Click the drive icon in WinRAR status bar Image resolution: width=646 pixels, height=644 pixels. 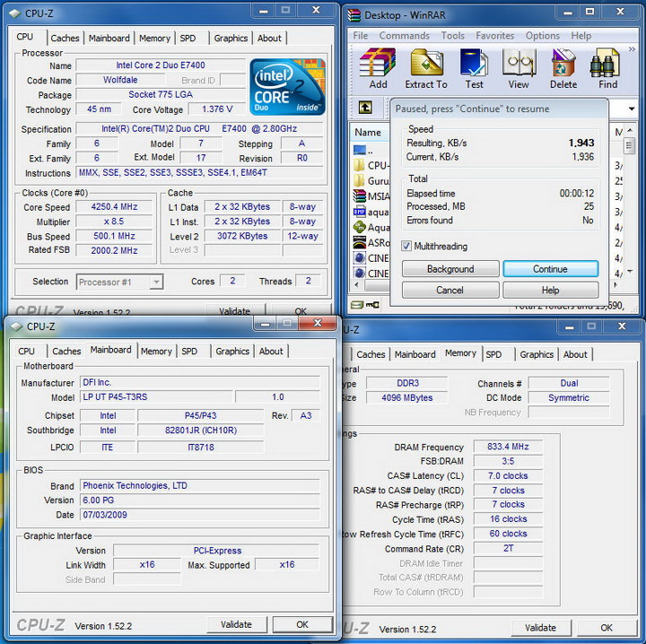click(x=357, y=305)
